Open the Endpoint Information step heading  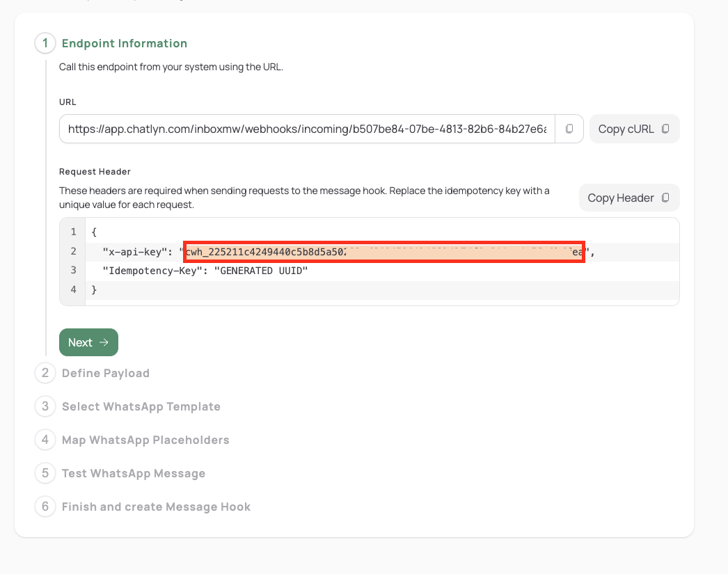pyautogui.click(x=125, y=43)
